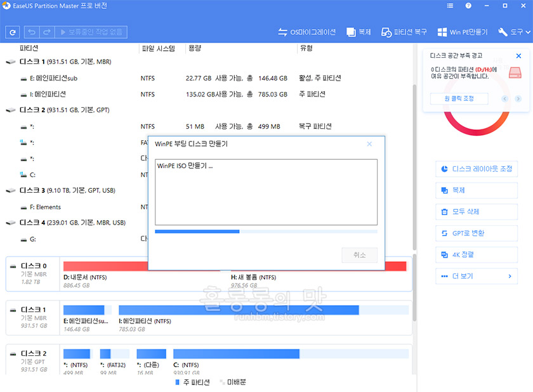Click the redo arrow icon
Image resolution: width=533 pixels, height=392 pixels.
point(47,32)
